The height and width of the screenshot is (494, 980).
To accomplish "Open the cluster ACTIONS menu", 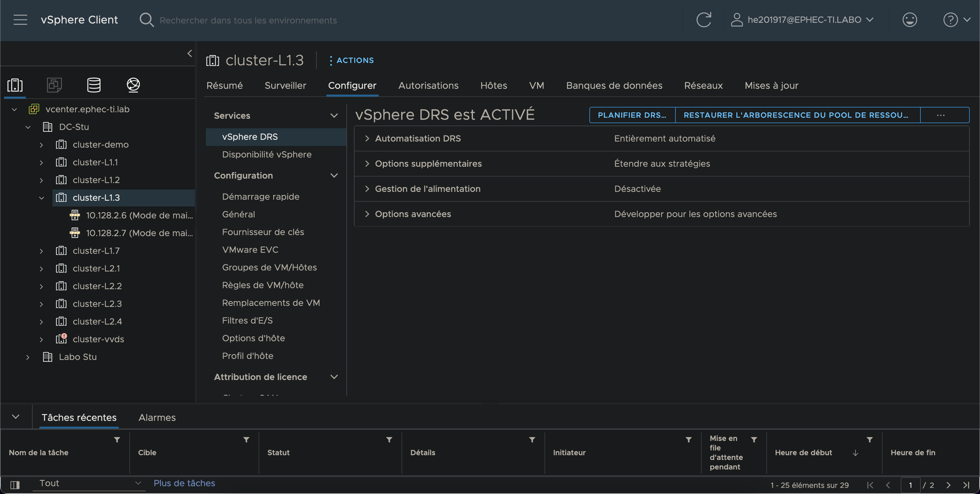I will (352, 61).
